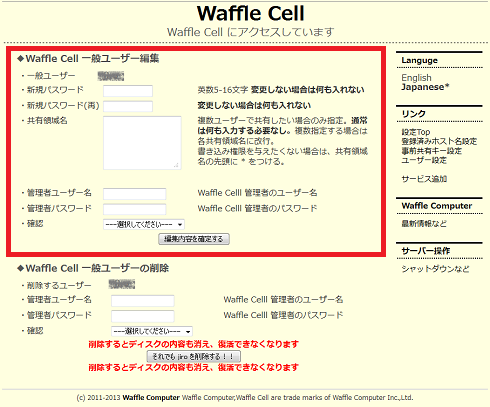Click the 新規パスワード input field
The image size is (490, 407).
coord(128,91)
